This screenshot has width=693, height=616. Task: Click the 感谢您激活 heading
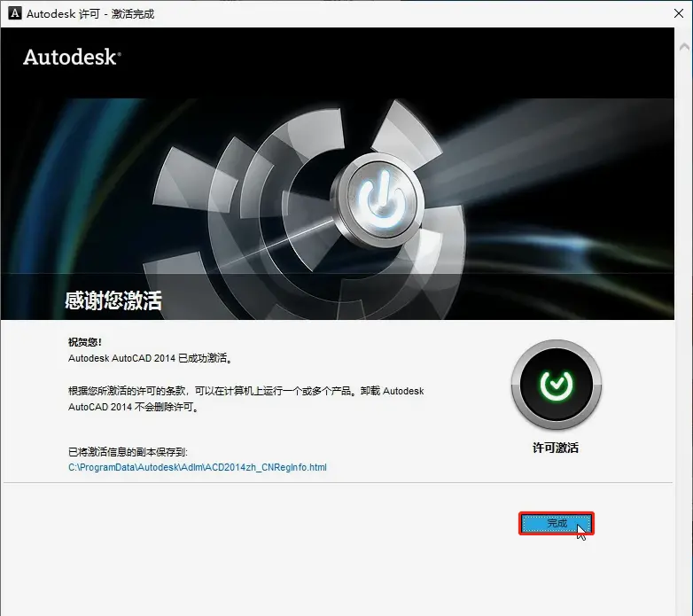(113, 300)
